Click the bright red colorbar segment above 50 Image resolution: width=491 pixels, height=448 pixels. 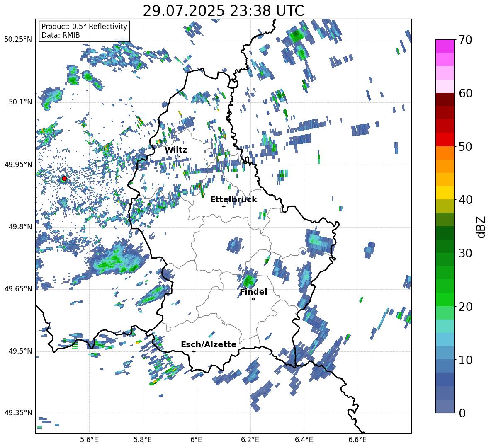445,140
